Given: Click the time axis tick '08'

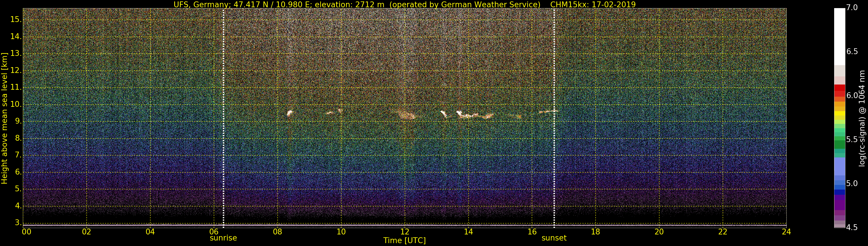Looking at the screenshot, I should (277, 232).
